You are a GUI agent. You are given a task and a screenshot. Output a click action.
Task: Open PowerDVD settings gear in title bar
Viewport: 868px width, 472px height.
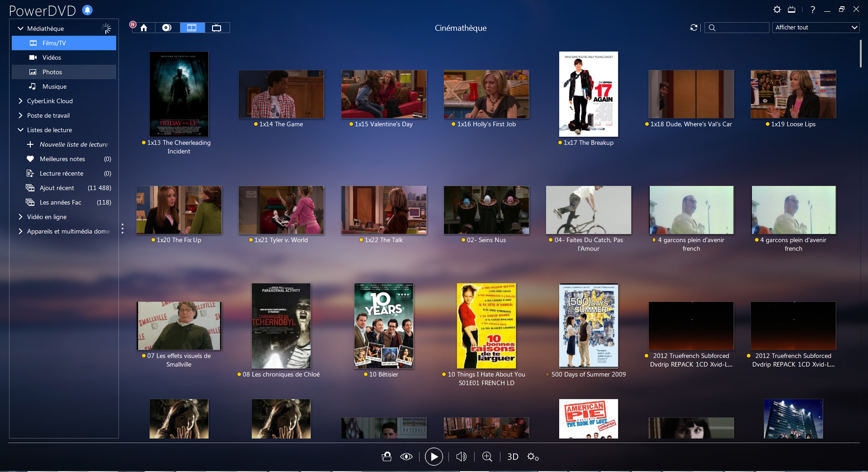pos(777,10)
